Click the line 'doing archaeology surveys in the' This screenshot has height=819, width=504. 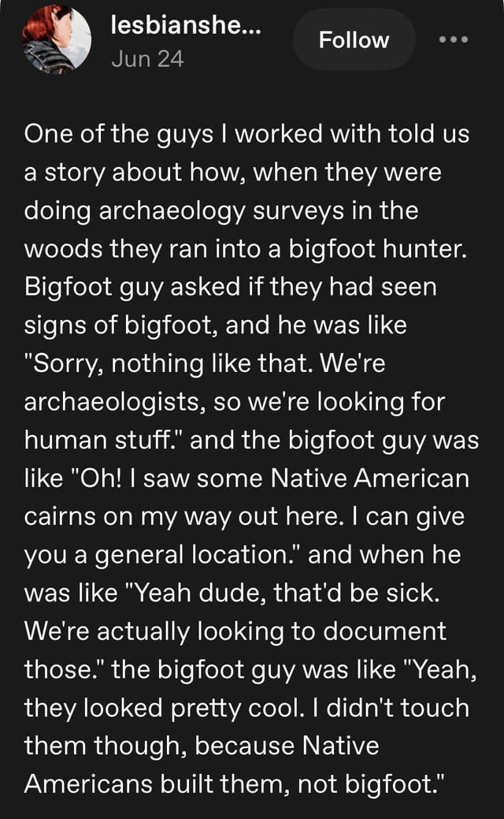tap(221, 211)
